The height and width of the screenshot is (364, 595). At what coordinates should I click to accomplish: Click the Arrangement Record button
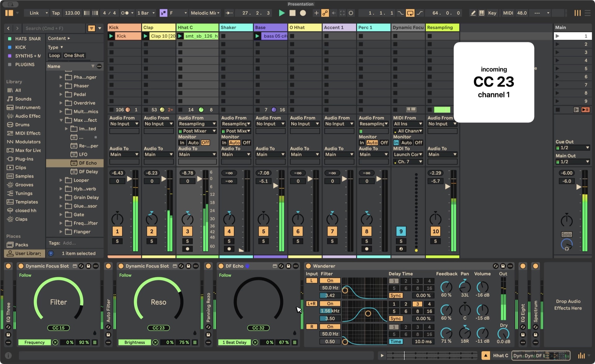[303, 13]
